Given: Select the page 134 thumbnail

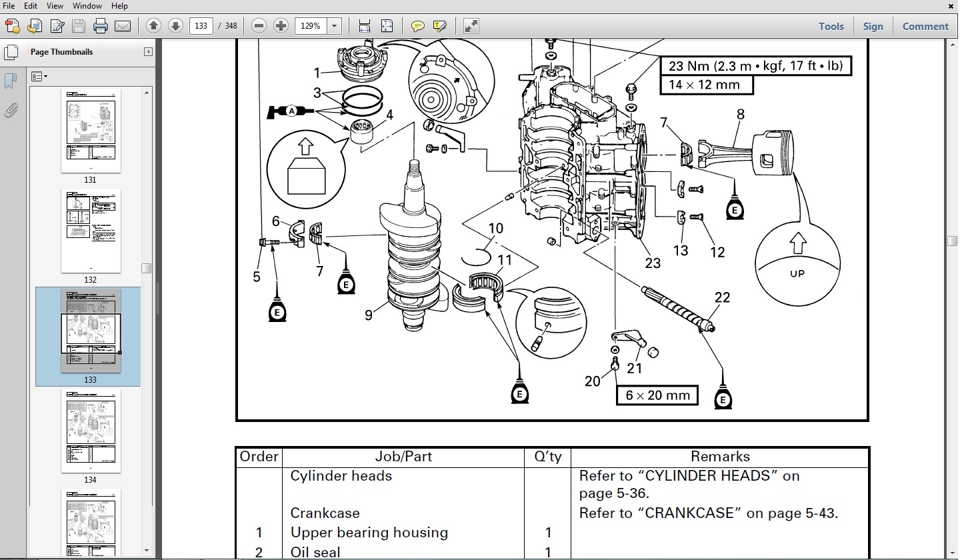Looking at the screenshot, I should point(91,433).
